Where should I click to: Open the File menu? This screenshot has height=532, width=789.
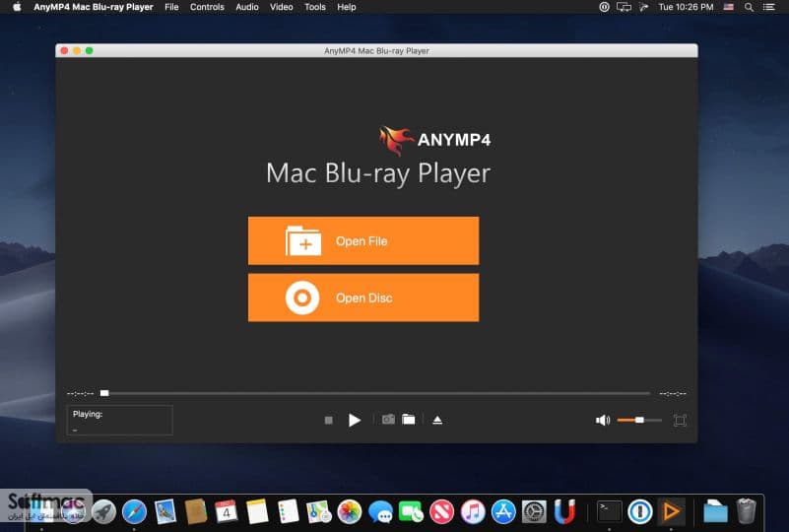coord(171,7)
